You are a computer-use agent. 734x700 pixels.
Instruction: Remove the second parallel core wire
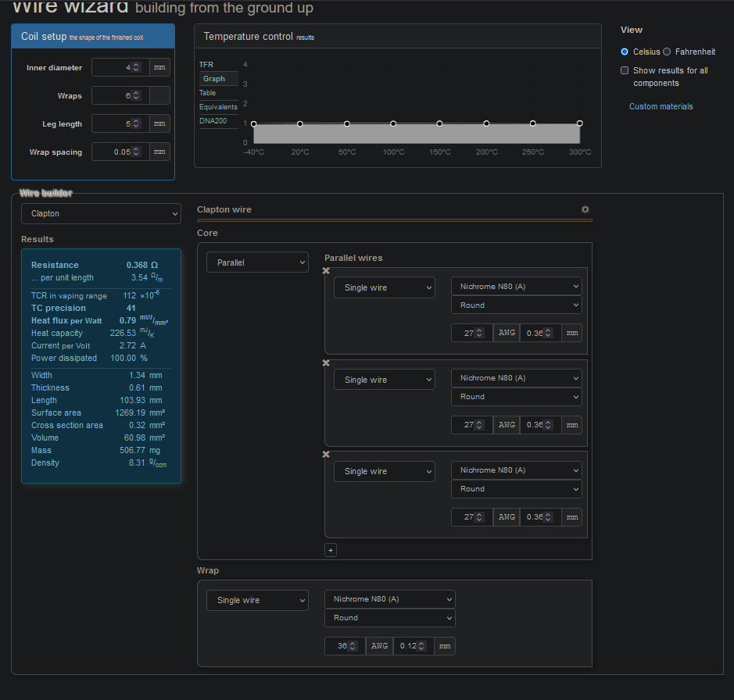click(326, 363)
